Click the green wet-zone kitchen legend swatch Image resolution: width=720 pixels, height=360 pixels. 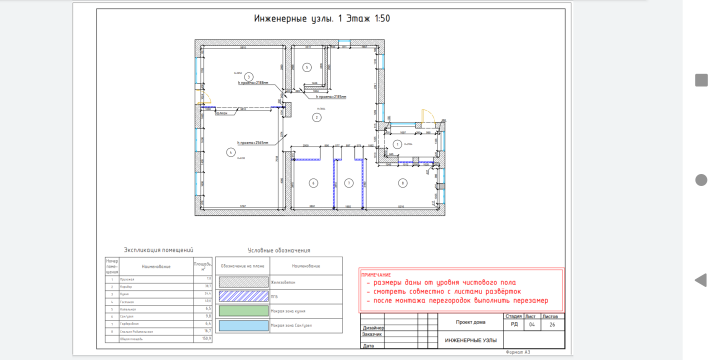tap(244, 311)
